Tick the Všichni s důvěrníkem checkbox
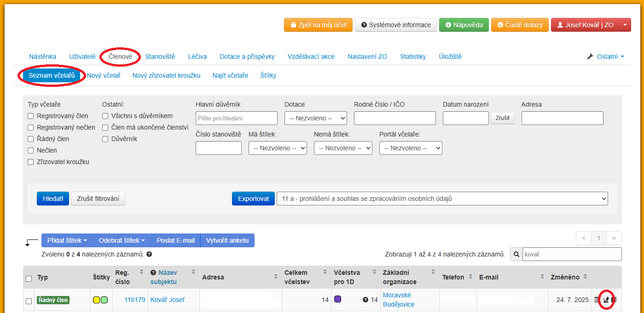Image resolution: width=644 pixels, height=313 pixels. [105, 116]
